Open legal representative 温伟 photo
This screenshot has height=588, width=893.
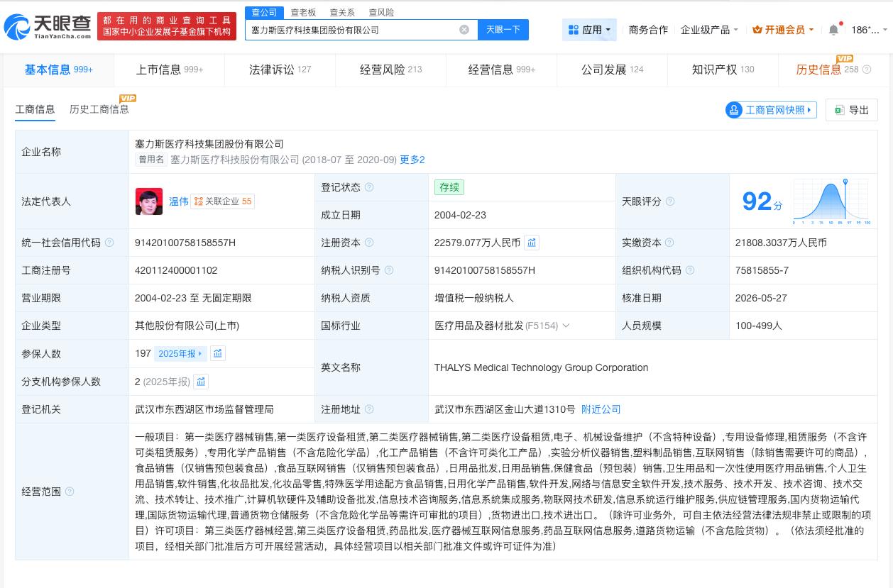(149, 201)
